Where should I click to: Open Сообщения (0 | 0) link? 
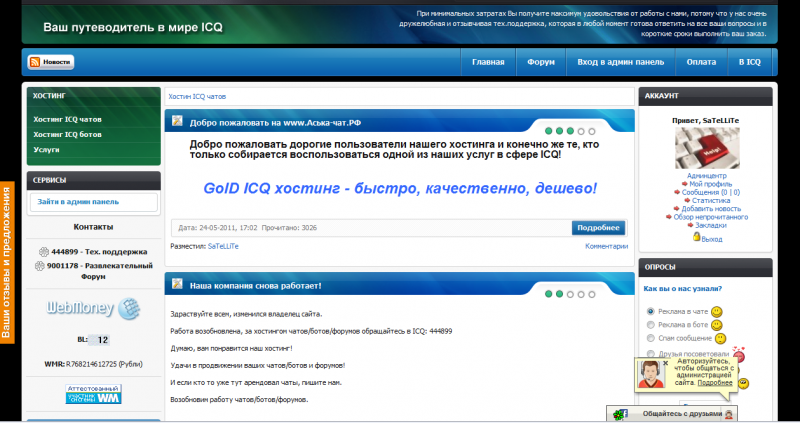point(710,192)
